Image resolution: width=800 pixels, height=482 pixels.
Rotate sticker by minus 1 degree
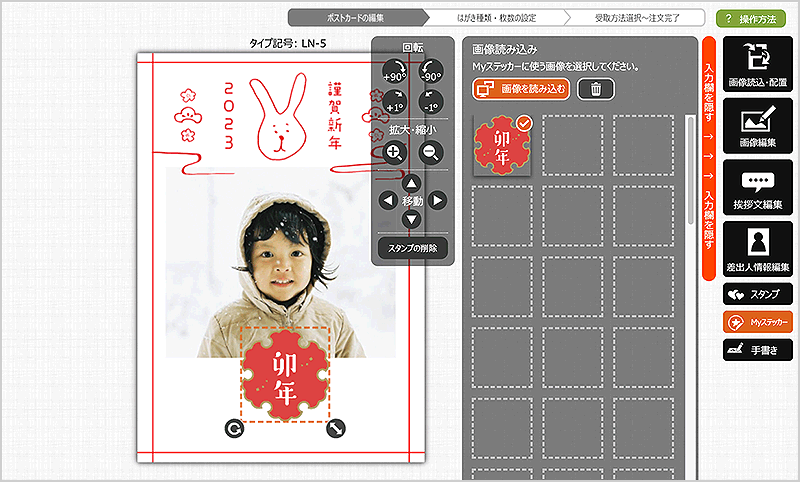pyautogui.click(x=431, y=102)
